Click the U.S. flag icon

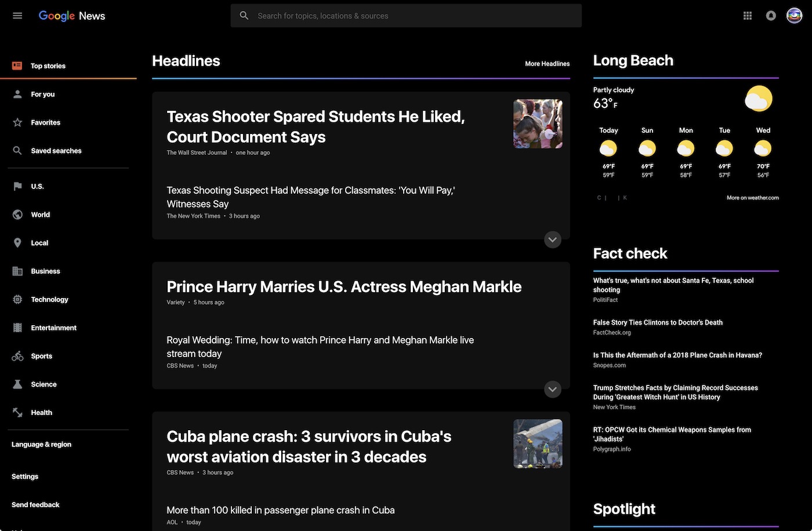click(17, 186)
